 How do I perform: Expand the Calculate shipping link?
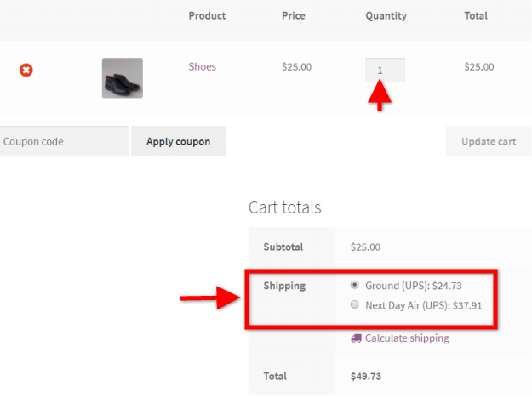point(407,338)
